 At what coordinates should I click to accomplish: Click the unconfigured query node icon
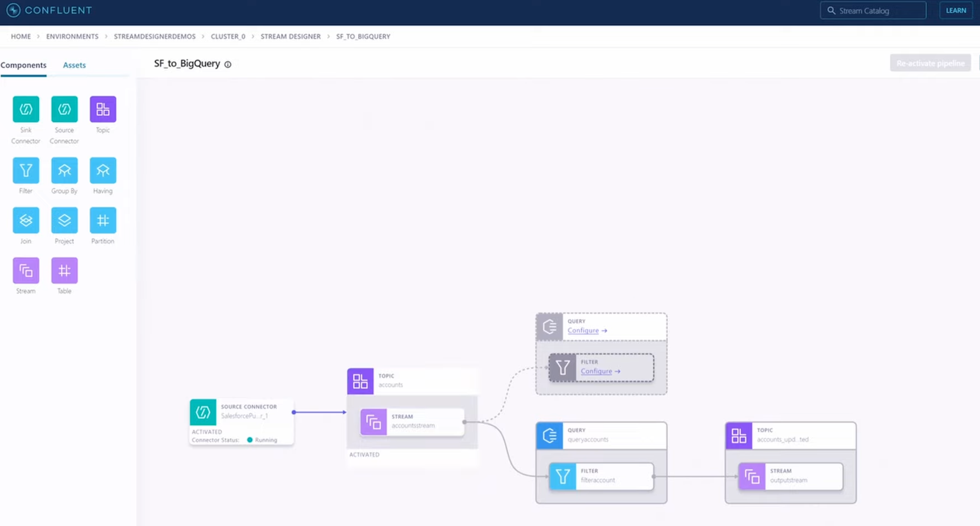(x=549, y=327)
